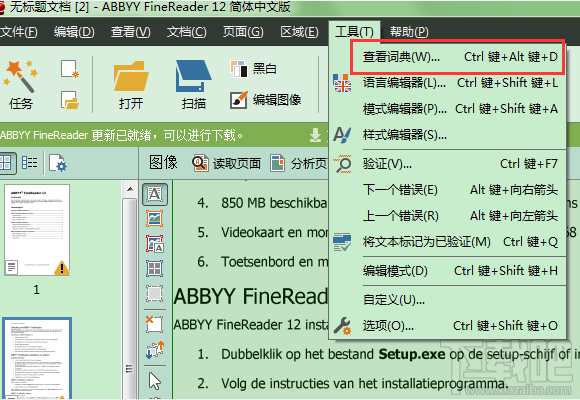Click 分析页 (Analyze Page) button
580x400 pixels.
point(299,163)
